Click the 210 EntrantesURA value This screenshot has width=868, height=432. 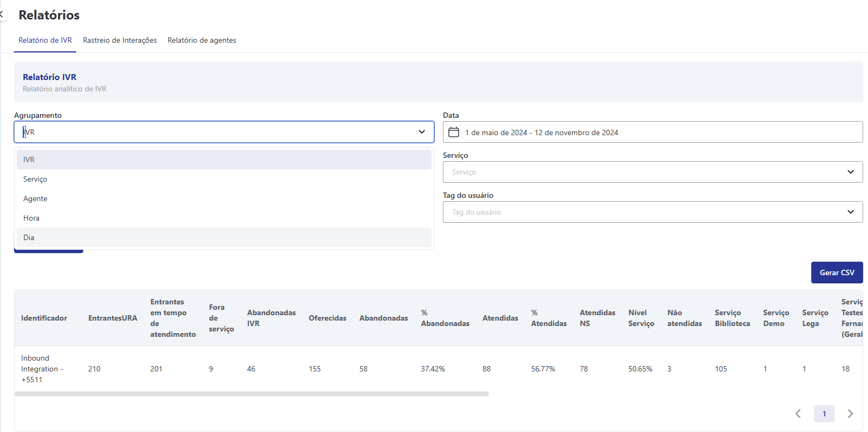[94, 369]
